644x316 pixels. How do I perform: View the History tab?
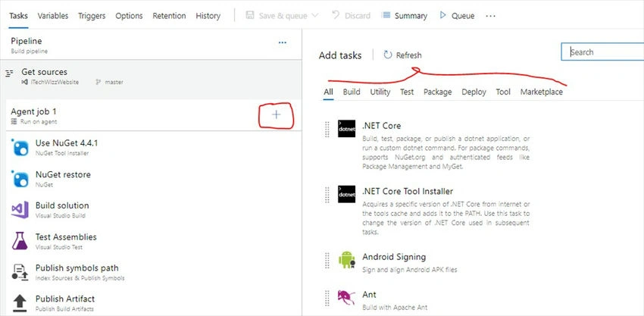pyautogui.click(x=208, y=16)
